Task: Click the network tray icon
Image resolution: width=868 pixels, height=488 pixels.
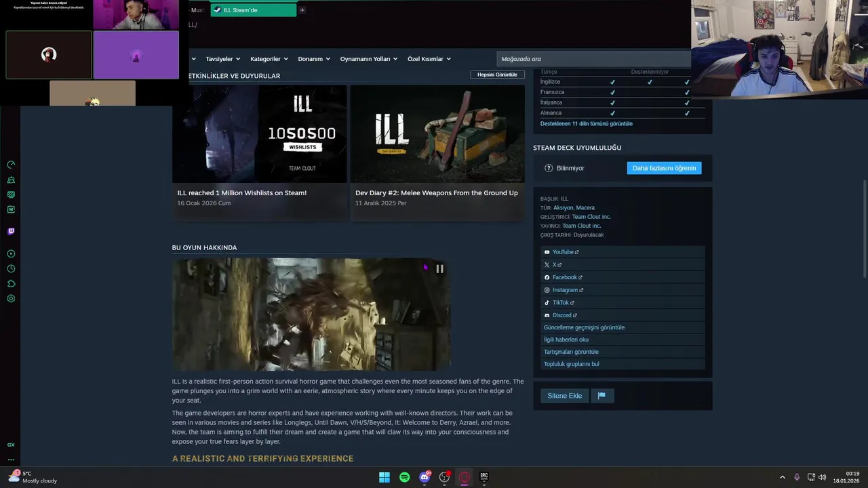Action: 811,477
